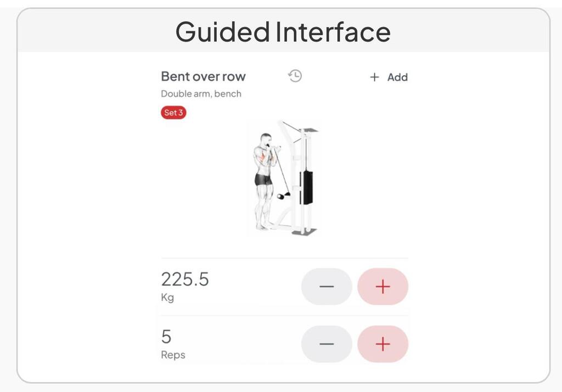Click the gray minus icon beside Kg value
The image size is (562, 392).
(x=327, y=286)
